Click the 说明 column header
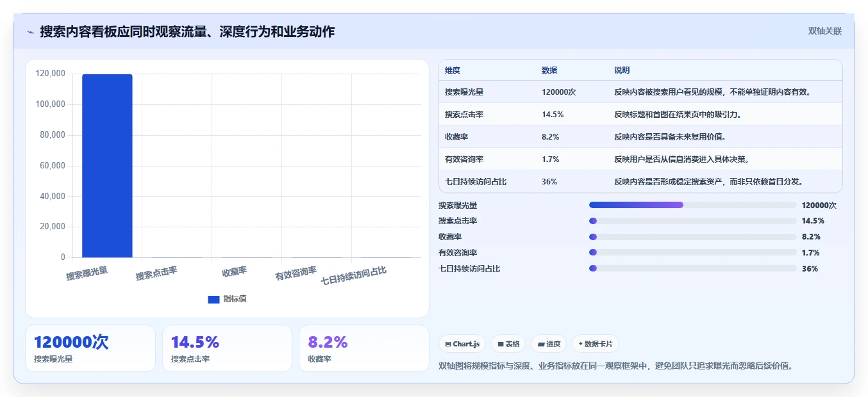This screenshot has height=397, width=868. [622, 70]
